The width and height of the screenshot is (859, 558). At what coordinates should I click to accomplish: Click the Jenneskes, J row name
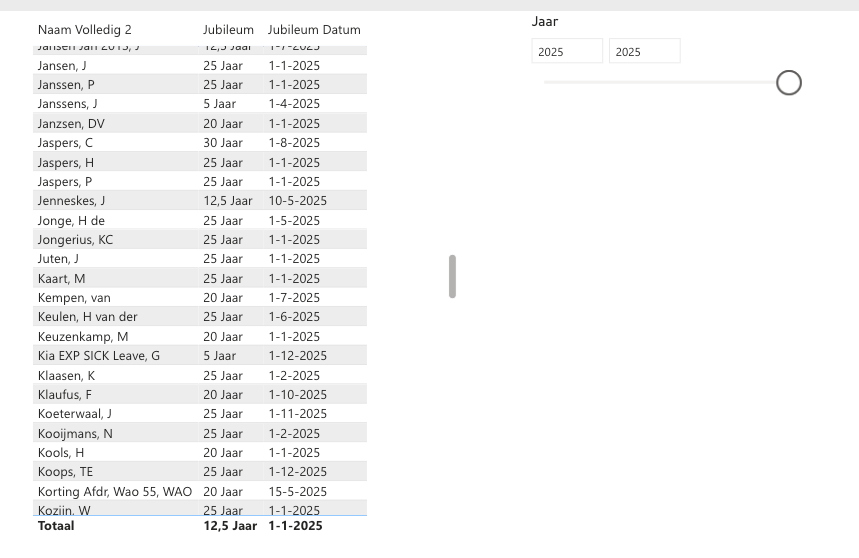click(71, 201)
